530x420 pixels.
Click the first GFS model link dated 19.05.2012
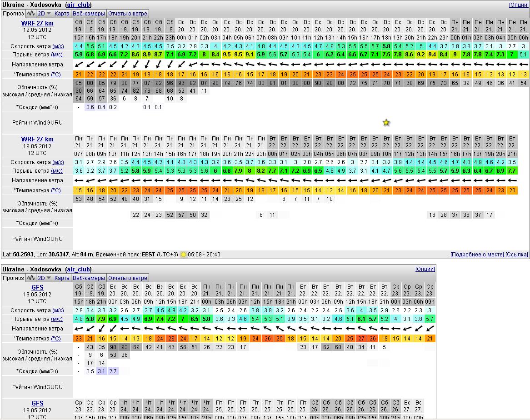37,287
